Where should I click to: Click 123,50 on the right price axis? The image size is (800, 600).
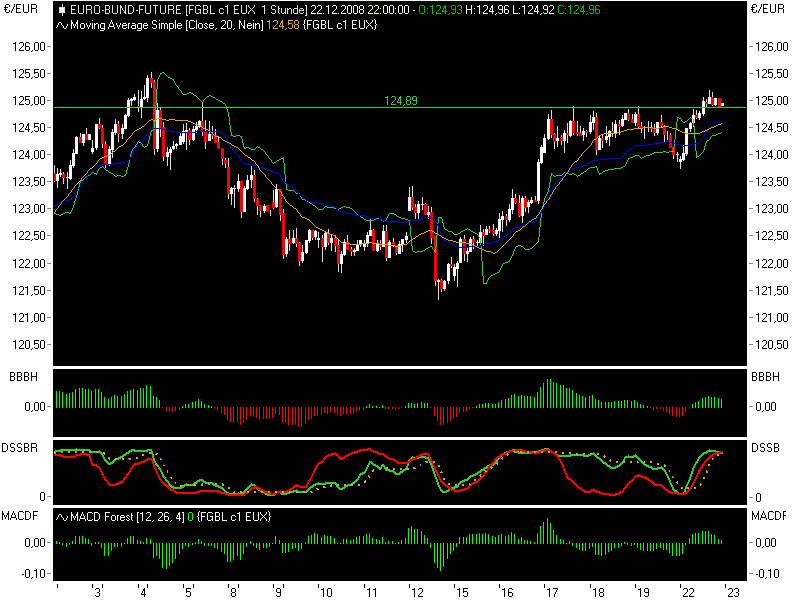pyautogui.click(x=771, y=182)
